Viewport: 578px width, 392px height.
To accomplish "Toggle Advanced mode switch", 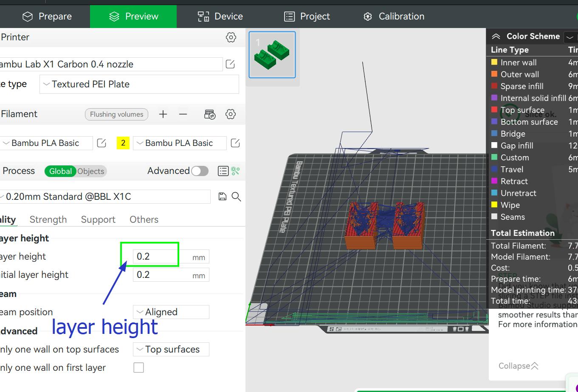I will coord(200,171).
